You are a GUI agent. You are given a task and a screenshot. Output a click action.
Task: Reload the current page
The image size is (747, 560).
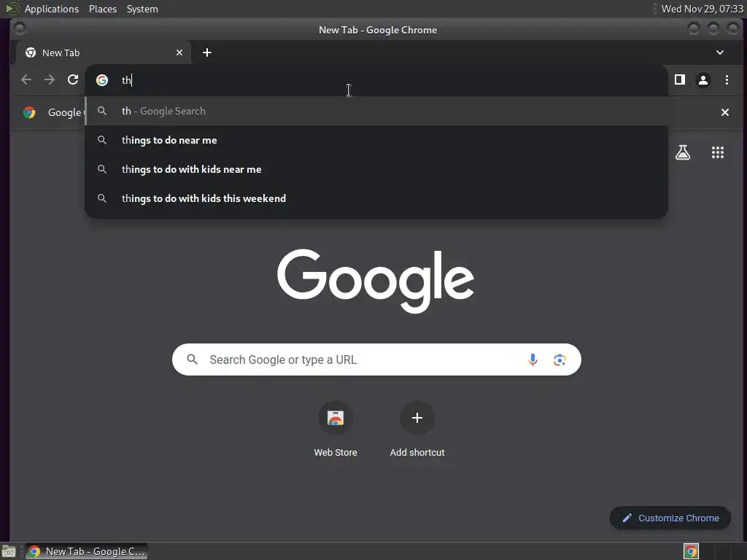[x=73, y=79]
